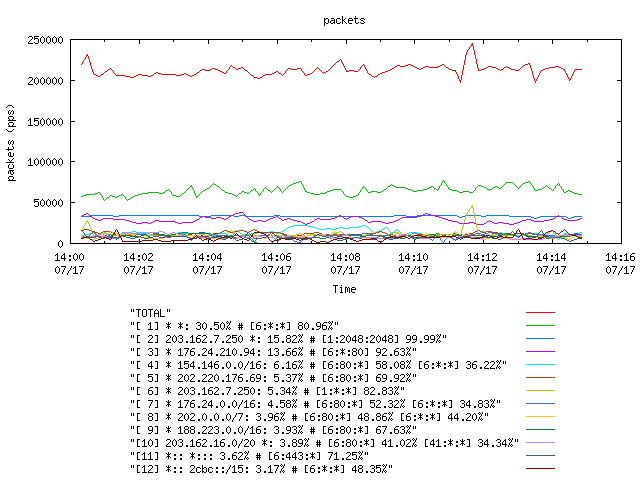Click the blue legend line for entry [ 2]

pos(540,339)
